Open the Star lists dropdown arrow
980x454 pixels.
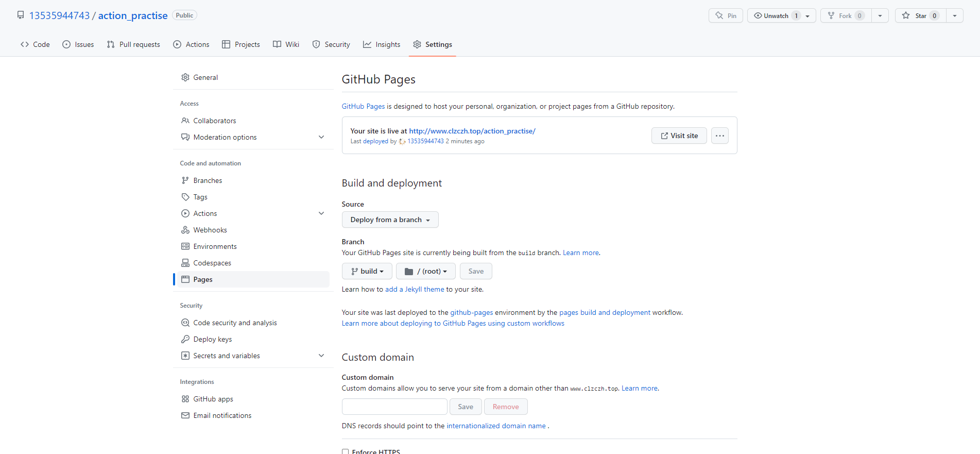tap(955, 15)
